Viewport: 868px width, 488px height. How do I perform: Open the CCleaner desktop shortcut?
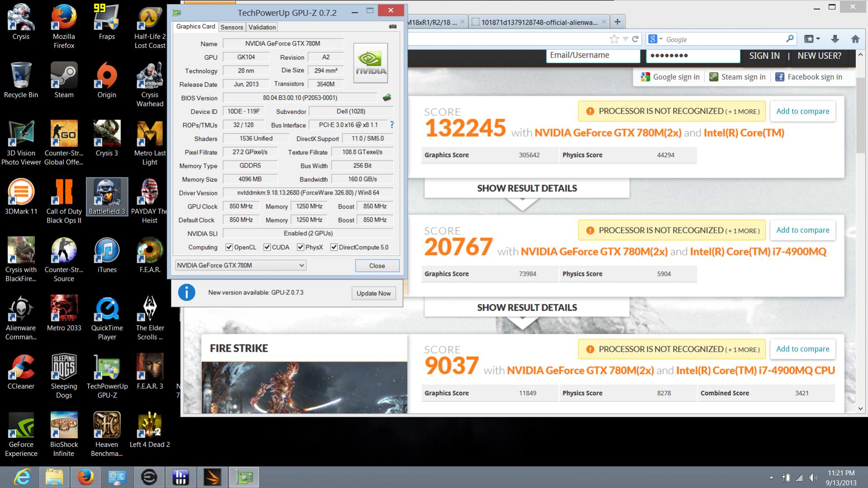point(21,372)
